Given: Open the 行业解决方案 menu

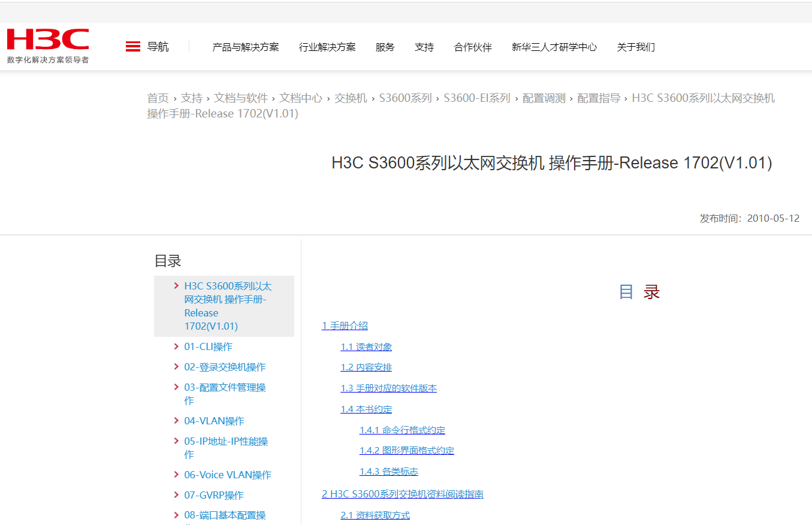Looking at the screenshot, I should (327, 47).
